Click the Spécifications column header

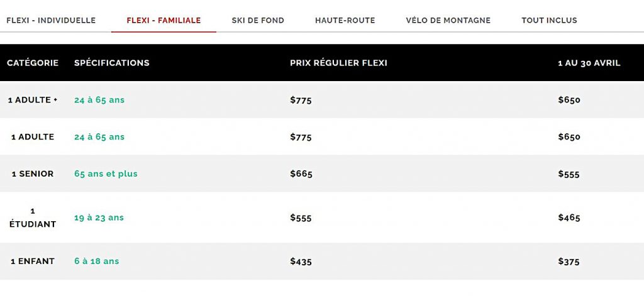tap(112, 63)
